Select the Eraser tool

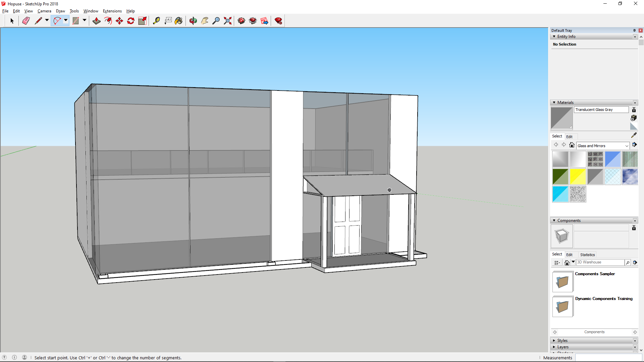(26, 21)
